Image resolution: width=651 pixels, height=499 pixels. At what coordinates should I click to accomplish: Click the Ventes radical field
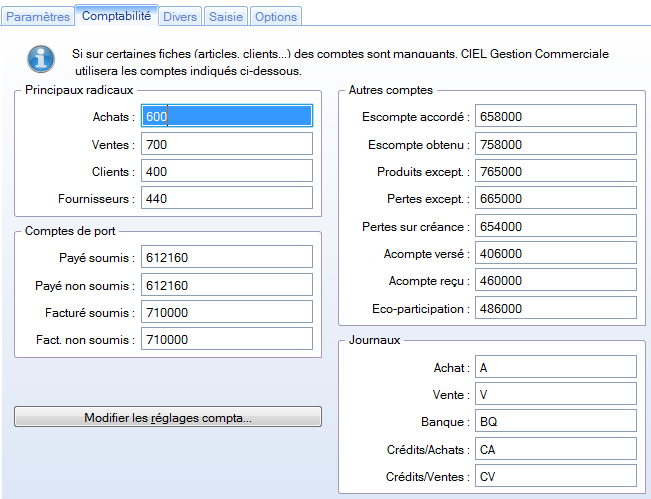click(227, 144)
